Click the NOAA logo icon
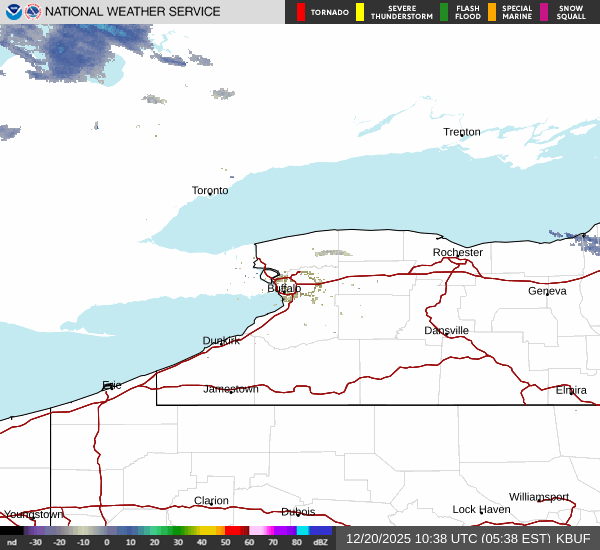600x550 pixels. click(x=12, y=12)
